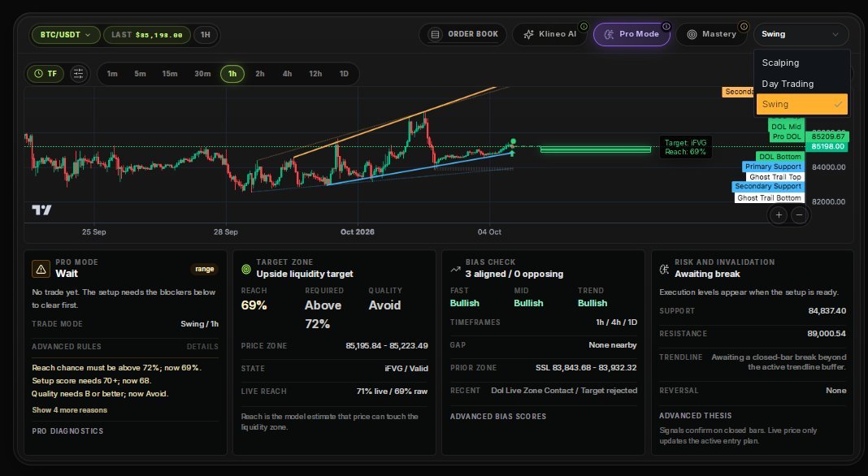Switch chart to 12h timeframe
The width and height of the screenshot is (868, 476).
coord(315,74)
